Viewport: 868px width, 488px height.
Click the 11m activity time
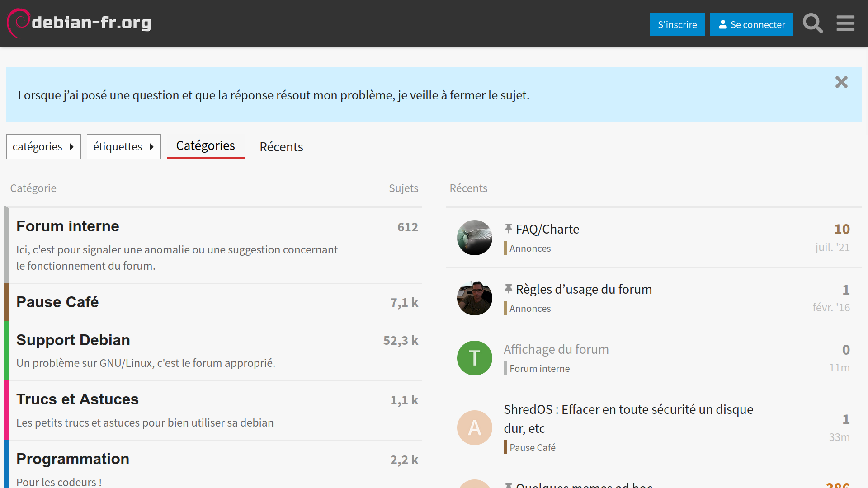839,368
